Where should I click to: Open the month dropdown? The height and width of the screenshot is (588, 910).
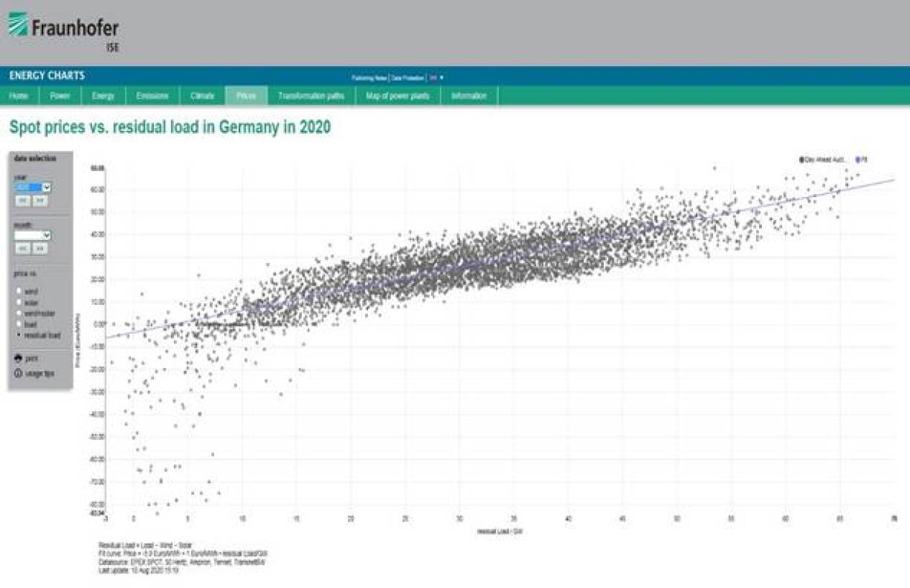(33, 235)
